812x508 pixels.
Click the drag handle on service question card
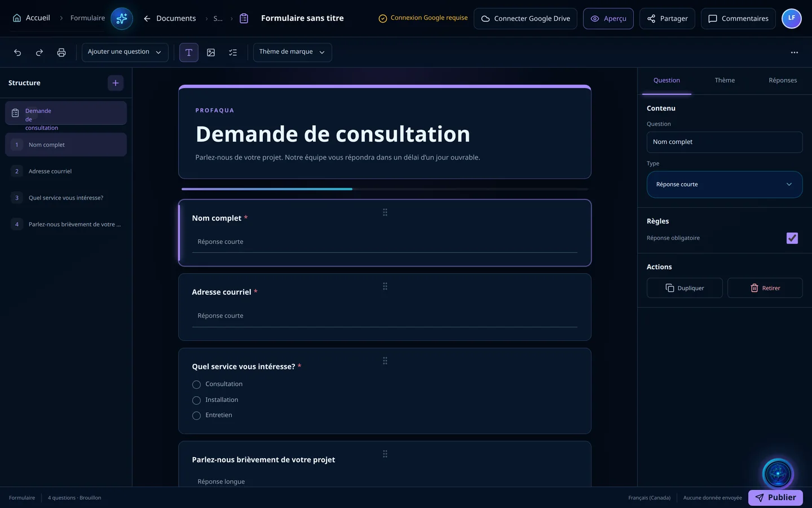click(x=385, y=361)
